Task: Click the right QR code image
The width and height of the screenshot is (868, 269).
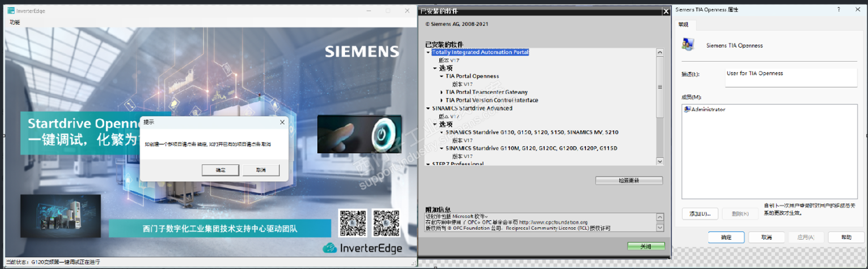Action: [386, 223]
